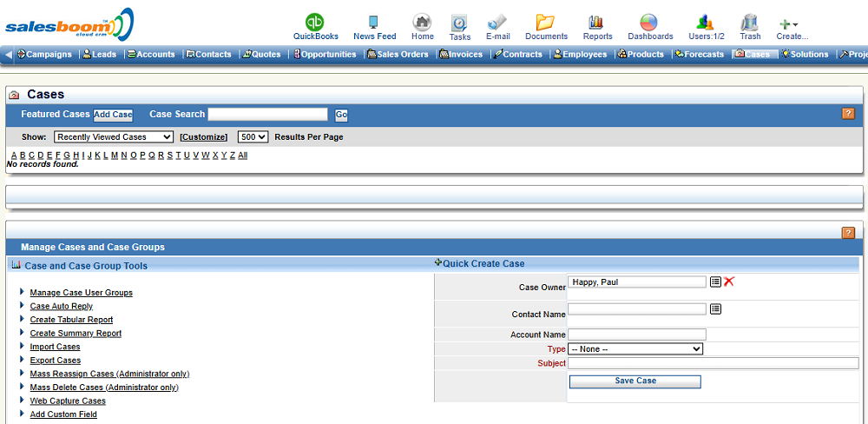Open the Dashboards icon
The width and height of the screenshot is (868, 424).
(x=649, y=23)
